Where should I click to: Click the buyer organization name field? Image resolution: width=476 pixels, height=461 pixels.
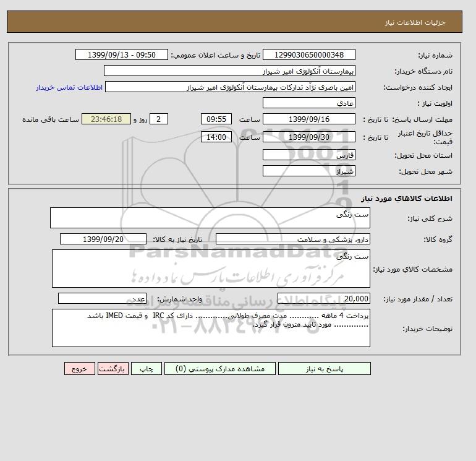coord(229,71)
